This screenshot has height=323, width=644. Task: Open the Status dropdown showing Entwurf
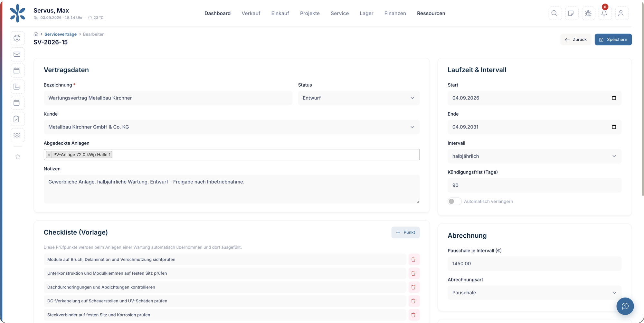(359, 98)
